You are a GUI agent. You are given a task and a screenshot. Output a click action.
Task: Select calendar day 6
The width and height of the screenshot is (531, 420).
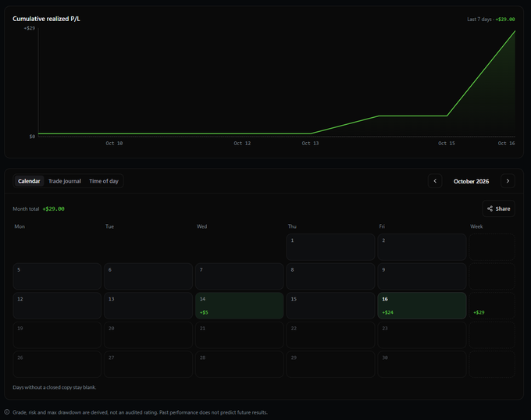[148, 276]
